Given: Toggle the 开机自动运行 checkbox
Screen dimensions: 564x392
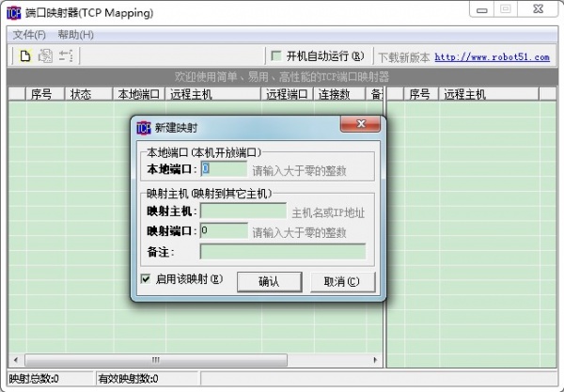Looking at the screenshot, I should (276, 55).
